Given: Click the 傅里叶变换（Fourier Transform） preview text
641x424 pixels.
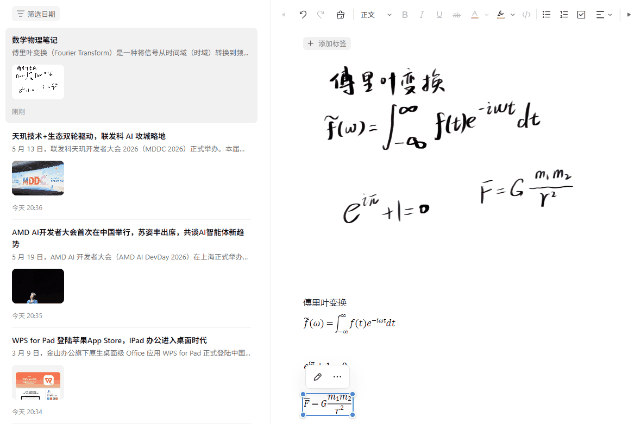Looking at the screenshot, I should click(x=130, y=53).
